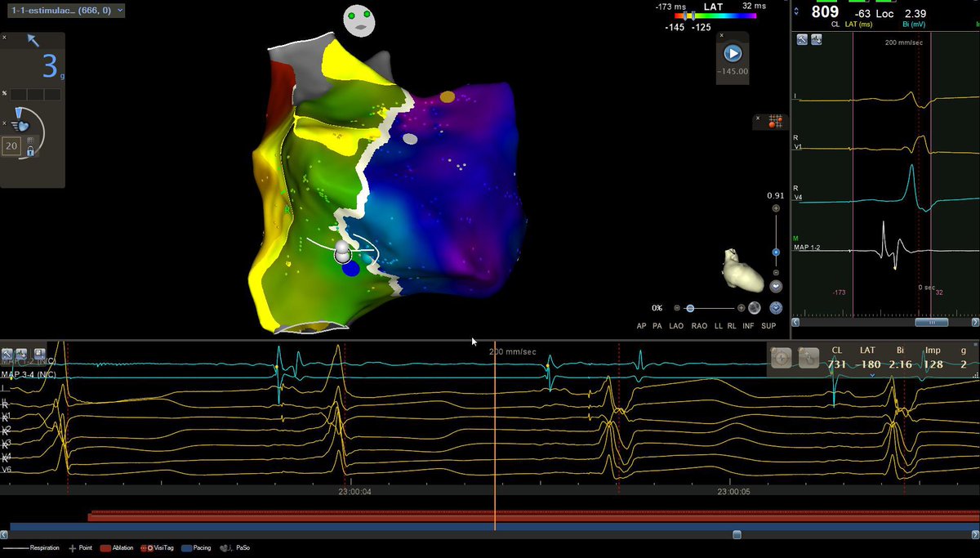
Task: Click the heart dropdown icon beside the transparency sphere
Action: [x=776, y=308]
